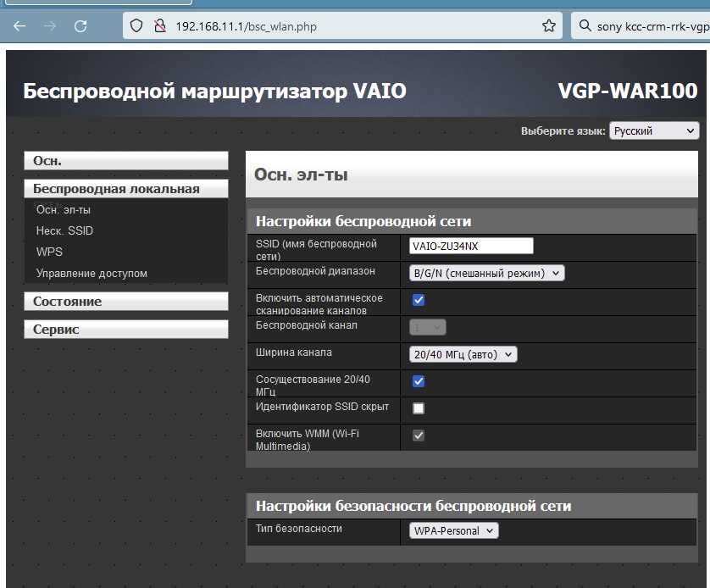Open the Управление доступом submenu item
Image resolution: width=710 pixels, height=588 pixels.
click(x=92, y=273)
